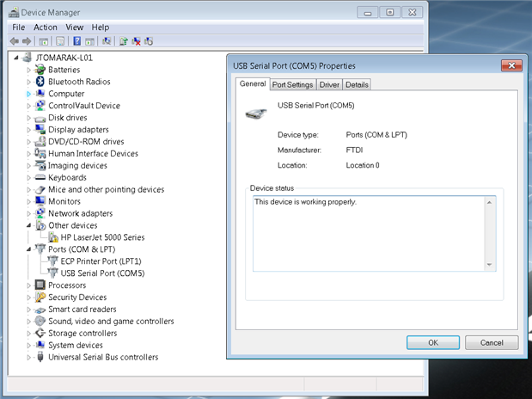
Task: Expand the Network adapters node
Action: coord(28,213)
